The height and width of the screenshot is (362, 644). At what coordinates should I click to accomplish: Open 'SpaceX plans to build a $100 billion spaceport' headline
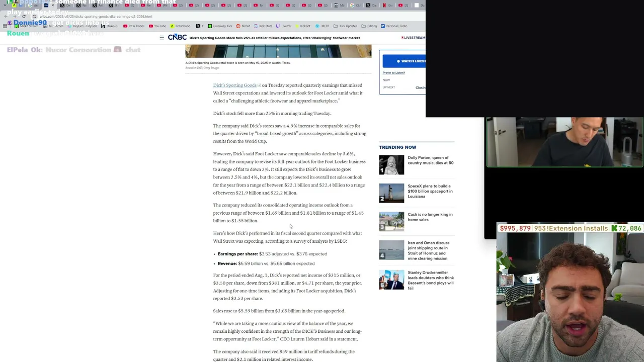[430, 191]
